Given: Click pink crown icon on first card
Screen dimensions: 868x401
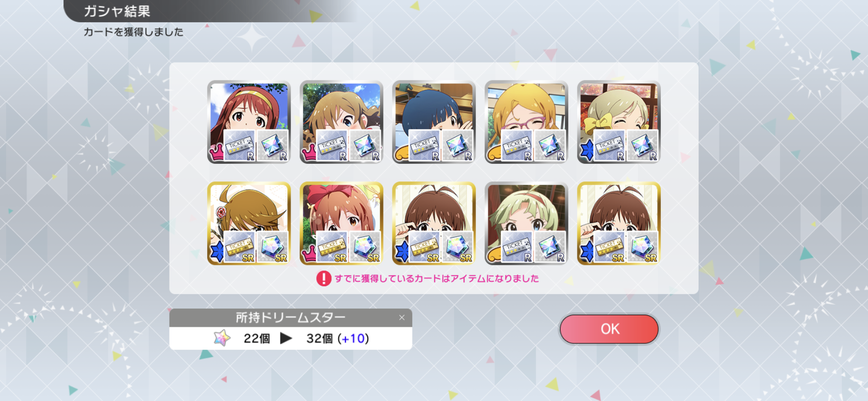Looking at the screenshot, I should pos(216,153).
